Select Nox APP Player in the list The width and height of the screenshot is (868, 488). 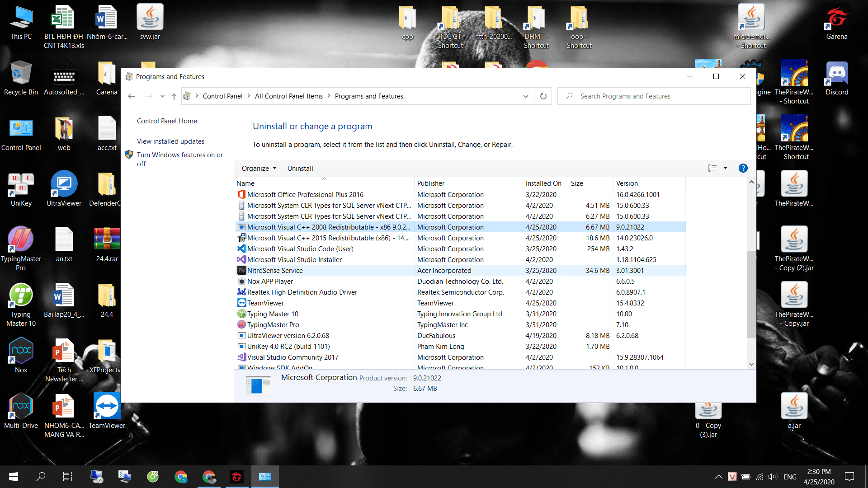(461, 281)
